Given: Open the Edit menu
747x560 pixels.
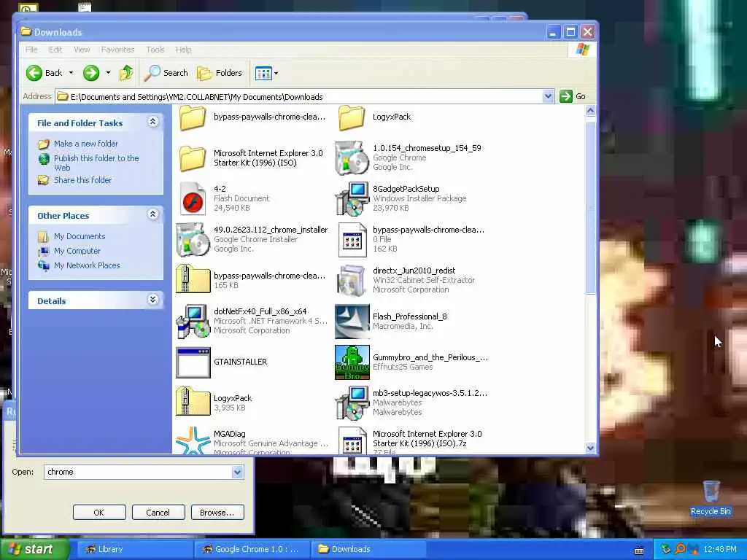Looking at the screenshot, I should coord(55,50).
